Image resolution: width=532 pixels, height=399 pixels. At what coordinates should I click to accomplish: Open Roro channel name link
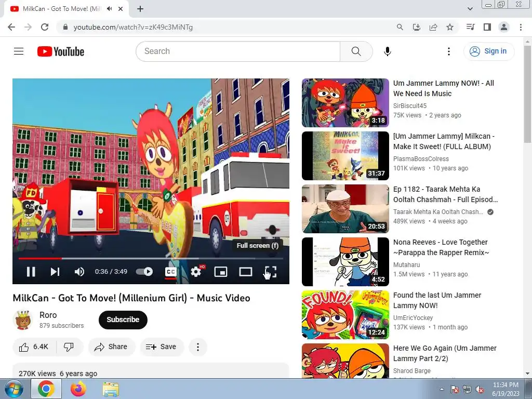48,315
